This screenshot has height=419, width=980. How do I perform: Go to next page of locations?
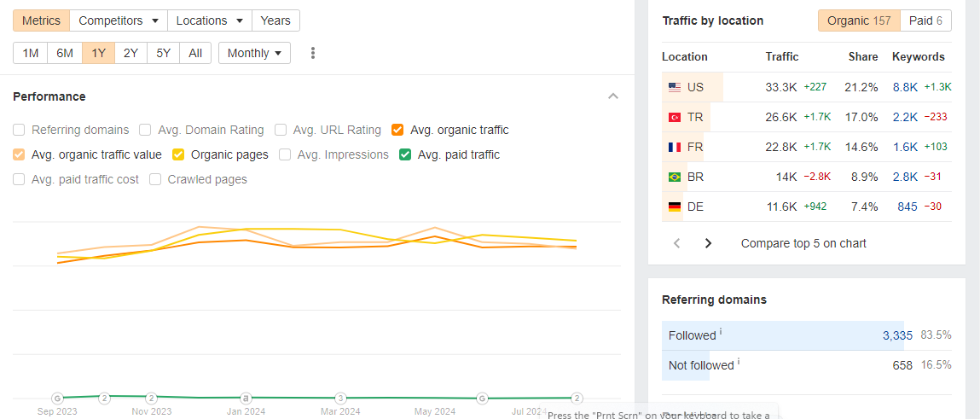click(x=708, y=243)
